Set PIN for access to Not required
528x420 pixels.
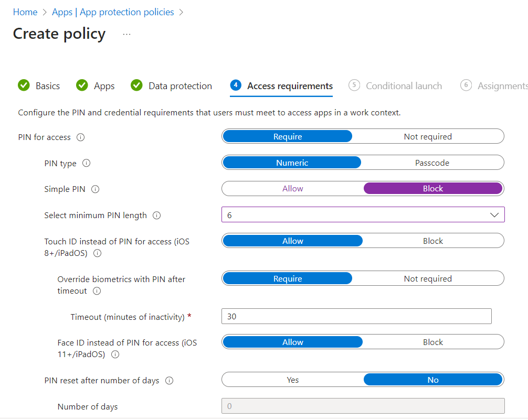pyautogui.click(x=427, y=137)
